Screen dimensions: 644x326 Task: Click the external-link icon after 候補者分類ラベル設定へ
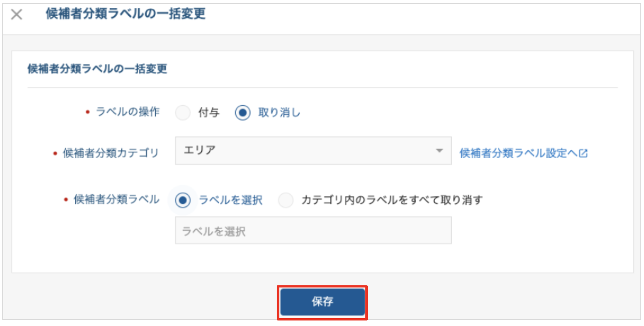click(x=583, y=153)
